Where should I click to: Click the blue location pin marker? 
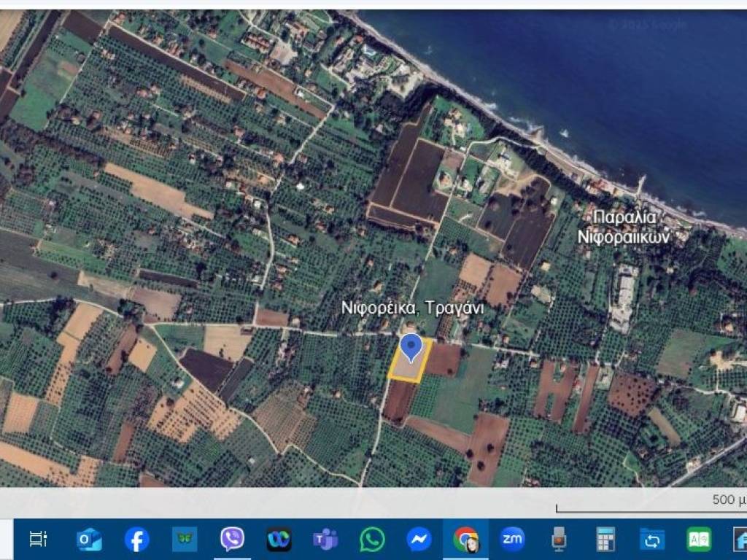411,347
